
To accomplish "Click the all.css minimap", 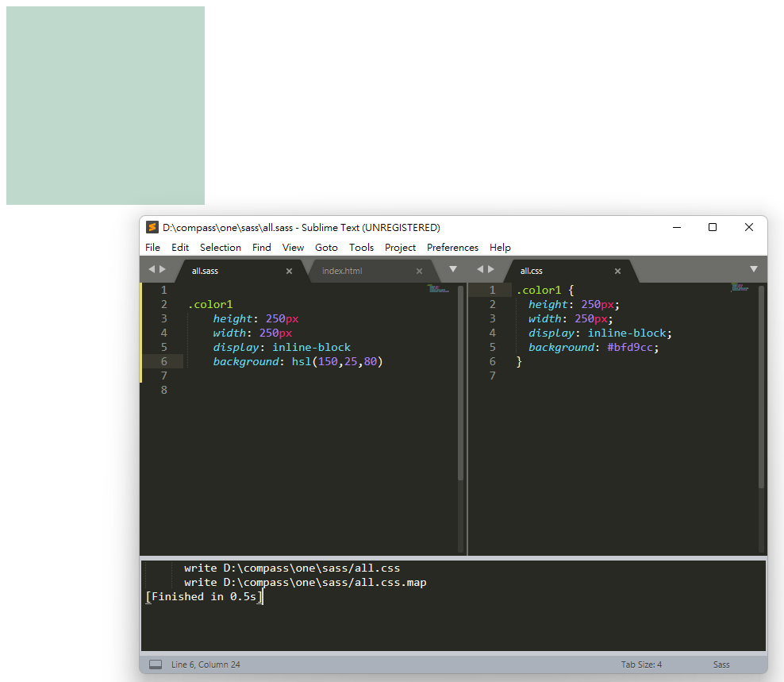I will [x=740, y=287].
